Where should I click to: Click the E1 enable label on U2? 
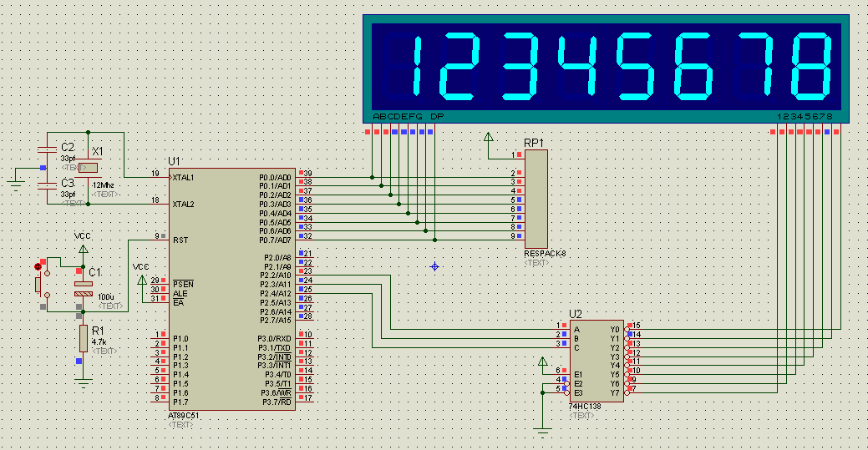pos(578,374)
